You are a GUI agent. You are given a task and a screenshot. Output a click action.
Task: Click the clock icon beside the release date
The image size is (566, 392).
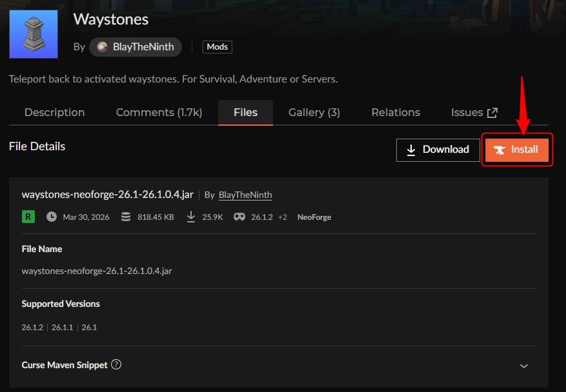point(52,217)
